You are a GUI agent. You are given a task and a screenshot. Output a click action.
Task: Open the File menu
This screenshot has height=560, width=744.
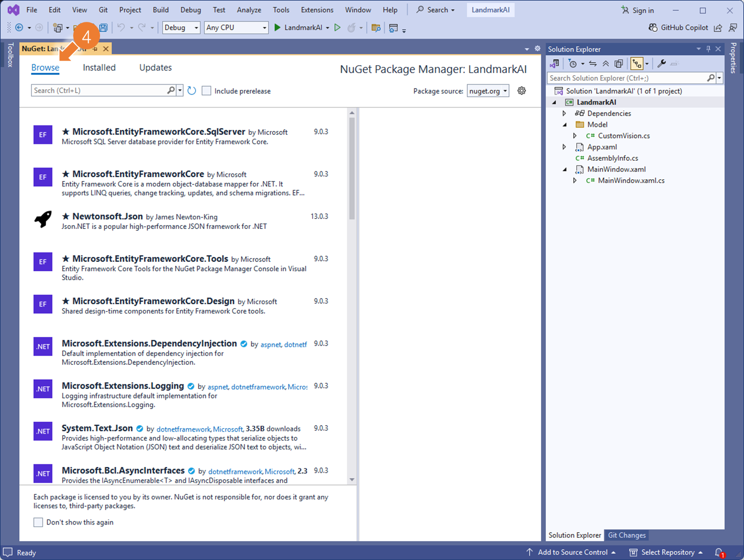point(32,10)
